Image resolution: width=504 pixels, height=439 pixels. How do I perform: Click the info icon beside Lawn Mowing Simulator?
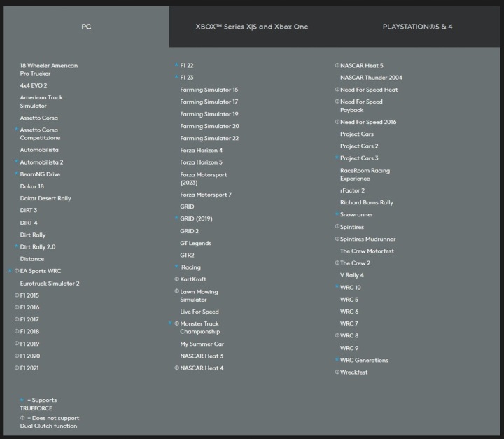[177, 291]
